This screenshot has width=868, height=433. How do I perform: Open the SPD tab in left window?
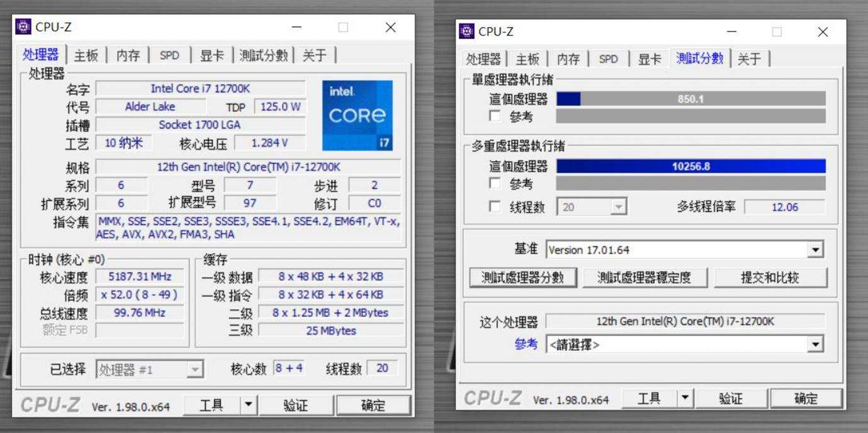coord(168,55)
